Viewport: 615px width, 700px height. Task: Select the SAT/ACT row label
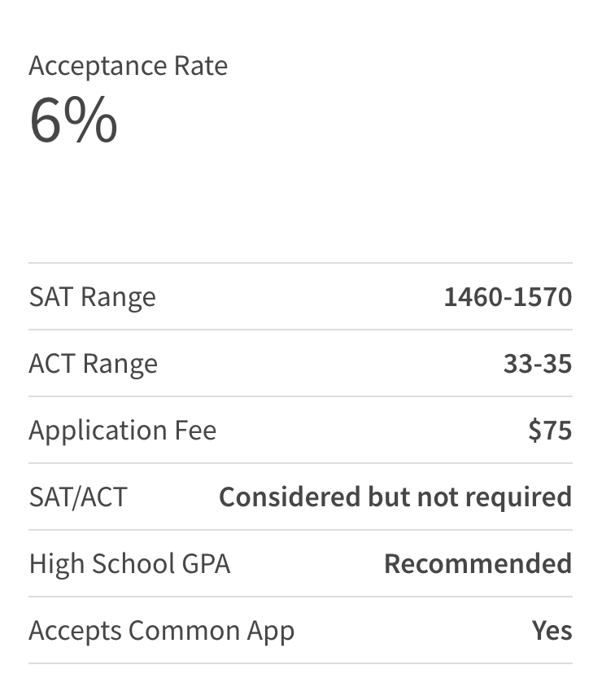(78, 497)
